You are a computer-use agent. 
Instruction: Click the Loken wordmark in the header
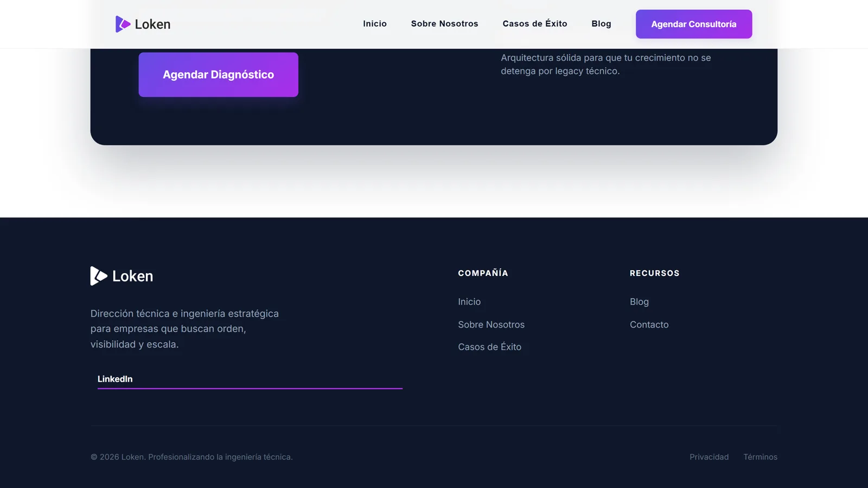pos(152,24)
